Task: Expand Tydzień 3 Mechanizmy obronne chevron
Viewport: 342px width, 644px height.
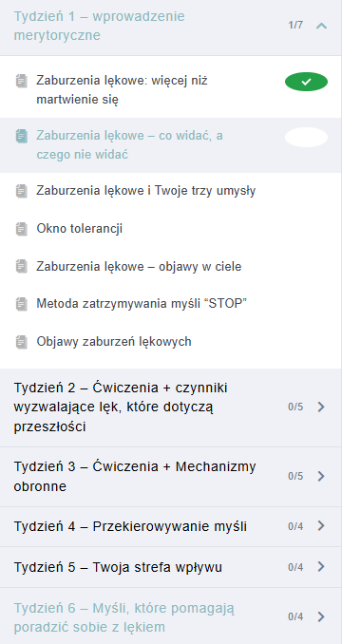Action: click(x=321, y=476)
